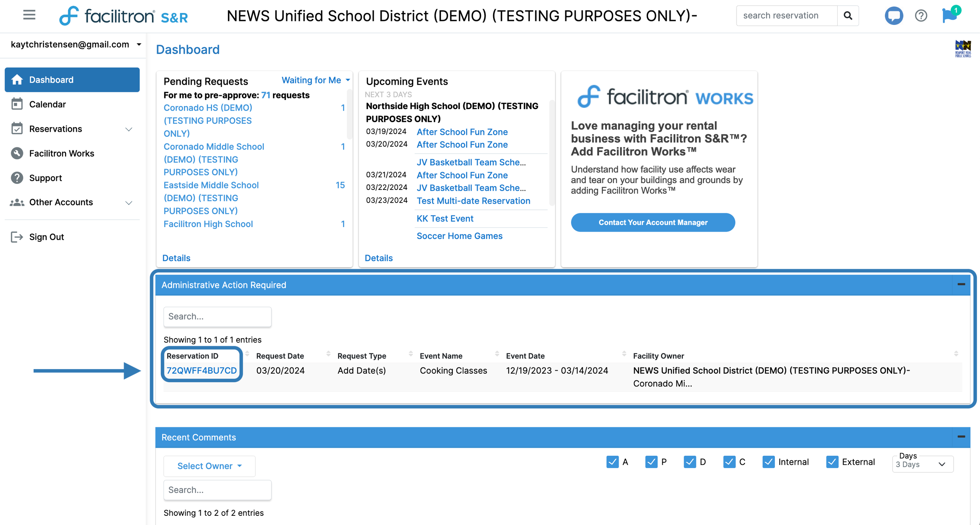Click the district logo thumbnail

(x=962, y=49)
